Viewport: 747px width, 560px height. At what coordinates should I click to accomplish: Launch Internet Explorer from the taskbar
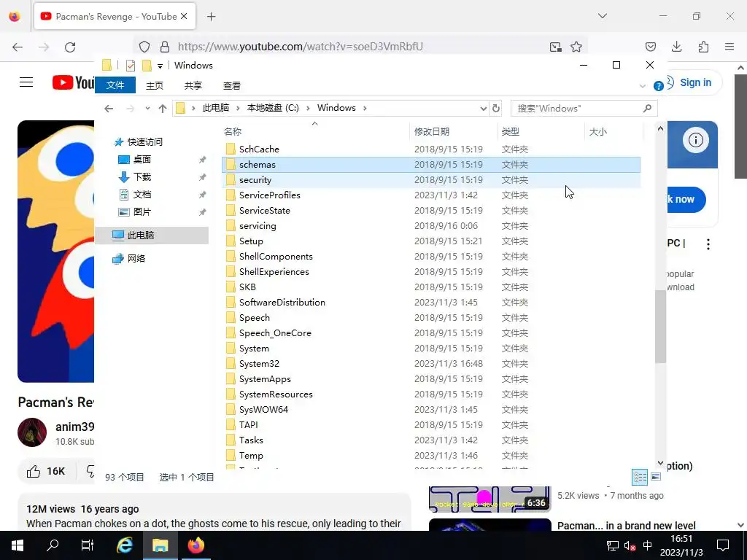click(x=125, y=545)
